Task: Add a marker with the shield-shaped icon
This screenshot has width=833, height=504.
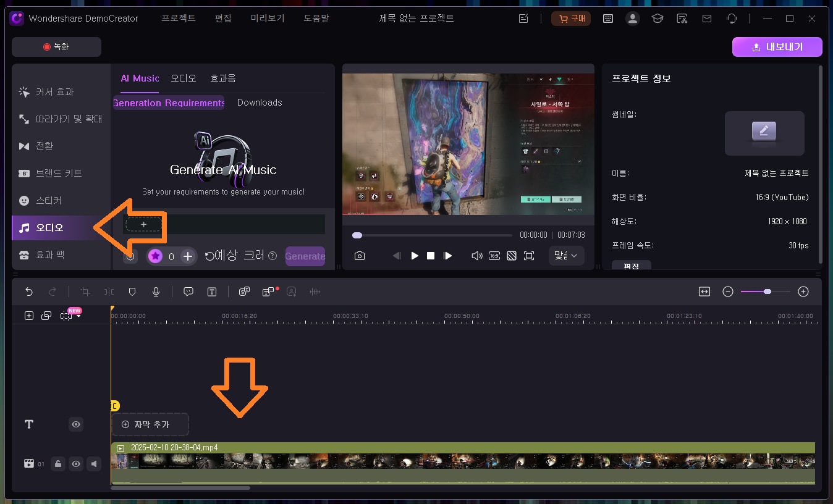Action: (x=132, y=292)
